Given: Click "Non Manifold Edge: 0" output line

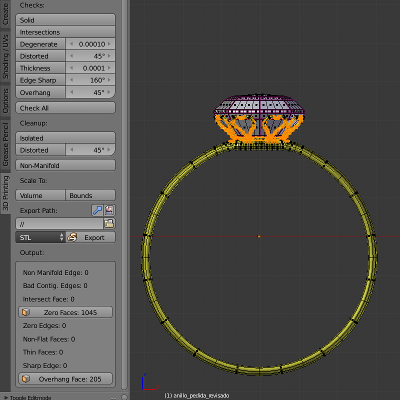Looking at the screenshot, I should pos(56,272).
